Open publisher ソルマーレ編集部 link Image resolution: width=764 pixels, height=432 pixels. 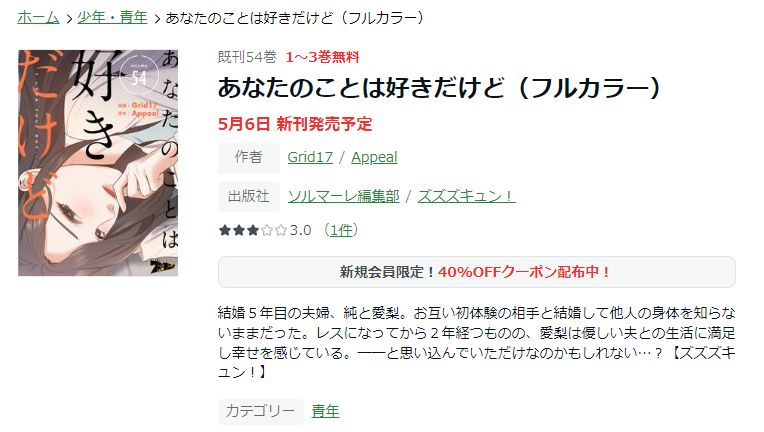(344, 196)
